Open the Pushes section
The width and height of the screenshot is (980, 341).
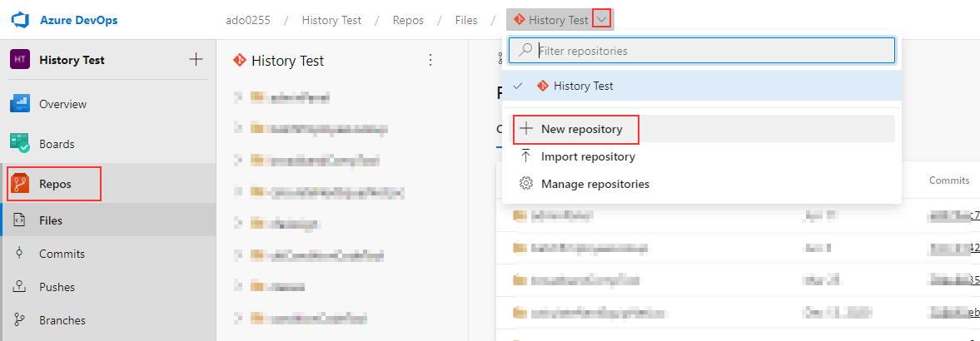click(57, 287)
